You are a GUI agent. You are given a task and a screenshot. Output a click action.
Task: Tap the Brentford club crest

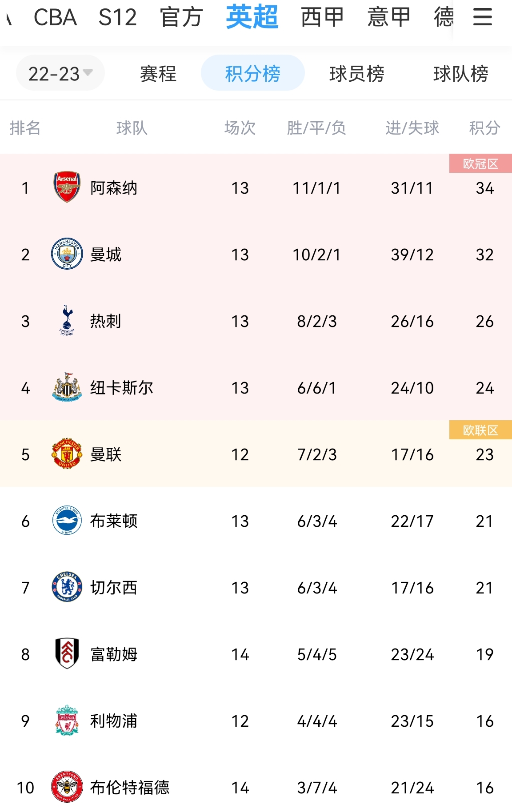67,787
